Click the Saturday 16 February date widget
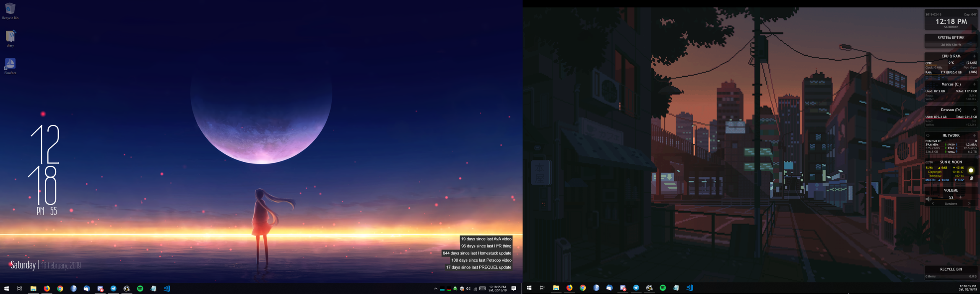Screen dimensions: 980x294 [x=45, y=265]
